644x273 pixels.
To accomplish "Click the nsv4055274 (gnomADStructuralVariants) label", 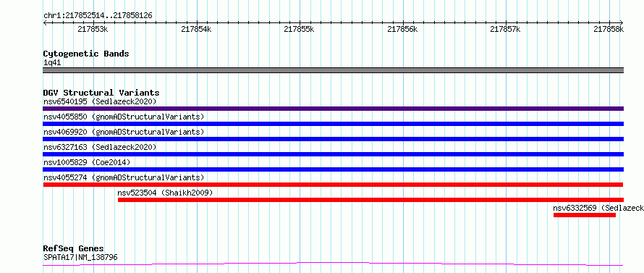I will [124, 177].
